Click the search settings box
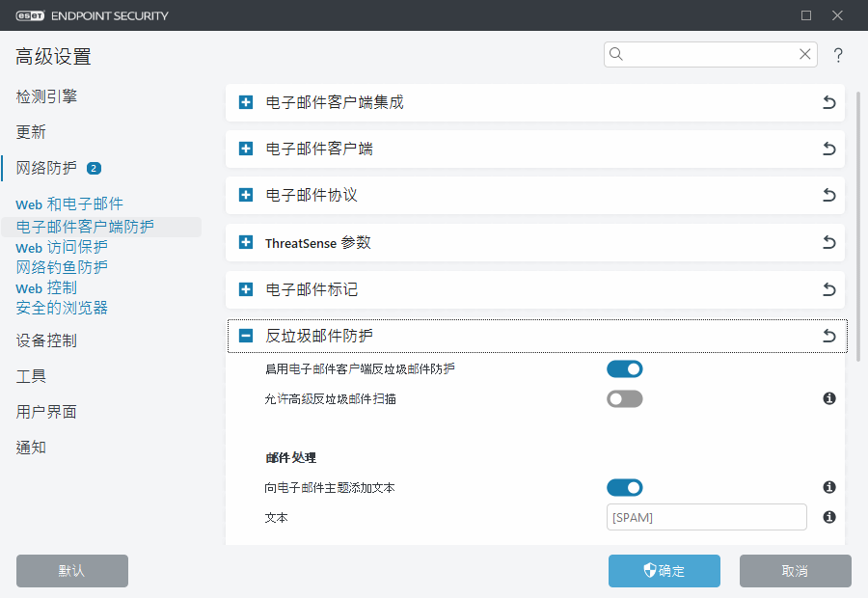This screenshot has width=868, height=598. (710, 54)
